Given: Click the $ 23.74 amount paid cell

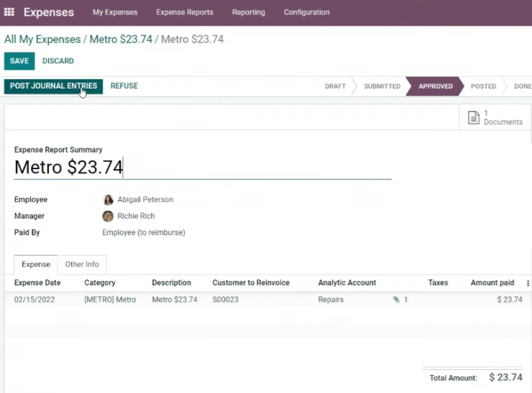Looking at the screenshot, I should 510,299.
